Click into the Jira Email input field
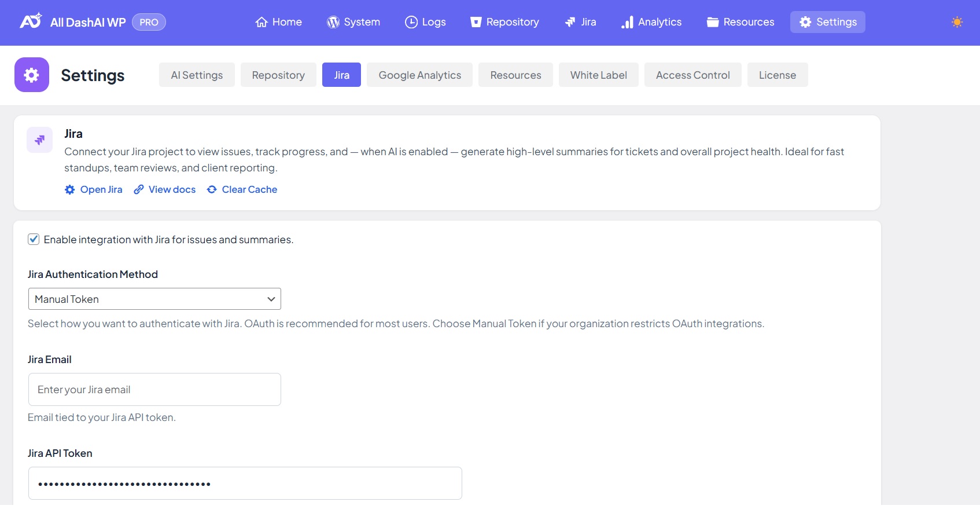This screenshot has width=980, height=509. click(x=154, y=390)
